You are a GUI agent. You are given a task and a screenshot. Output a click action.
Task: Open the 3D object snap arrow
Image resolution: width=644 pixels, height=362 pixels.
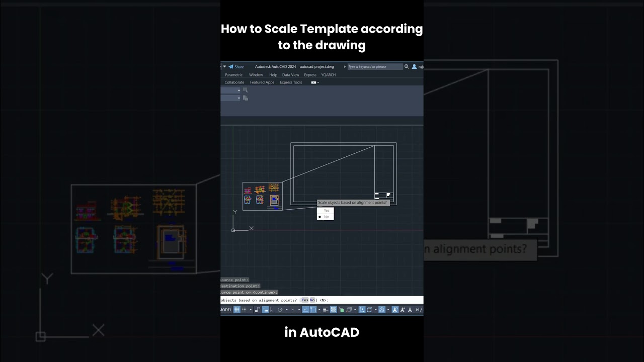(x=355, y=310)
